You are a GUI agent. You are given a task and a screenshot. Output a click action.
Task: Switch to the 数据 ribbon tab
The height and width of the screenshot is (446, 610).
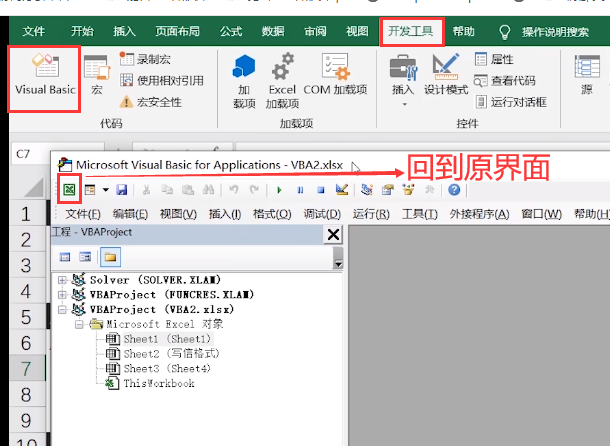[273, 31]
